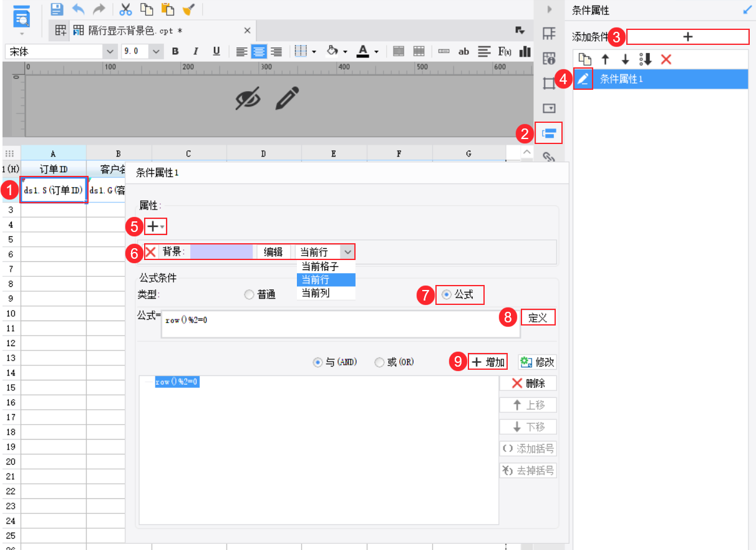Copy the selected condition attribute
756x550 pixels.
coord(584,59)
